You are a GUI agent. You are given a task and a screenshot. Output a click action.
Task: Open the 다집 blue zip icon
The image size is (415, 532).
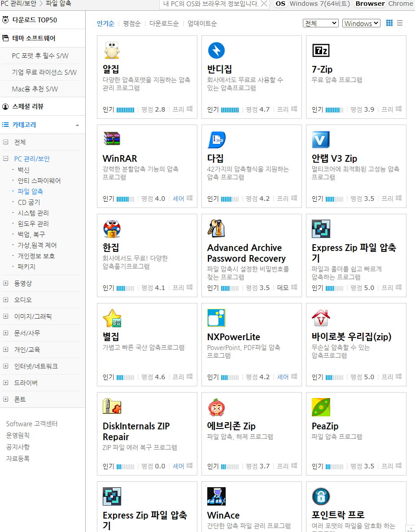click(x=216, y=139)
